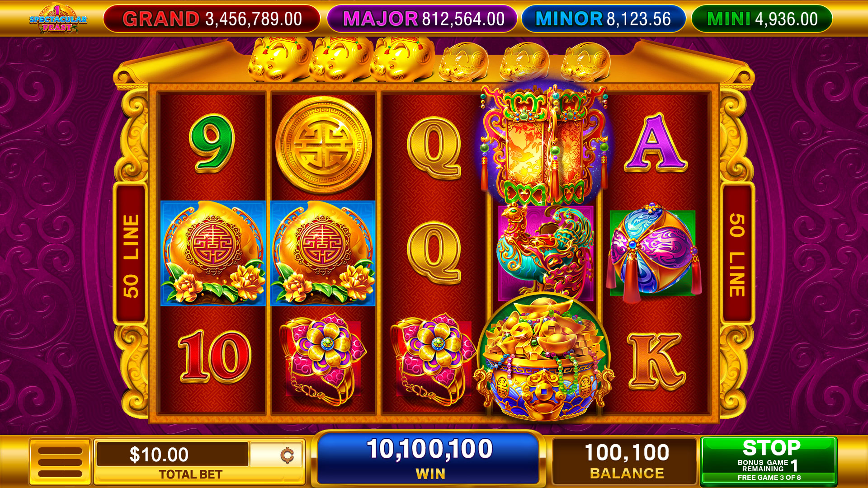Viewport: 868px width, 488px height.
Task: Click the gold coin symbol on reel two
Action: (324, 145)
